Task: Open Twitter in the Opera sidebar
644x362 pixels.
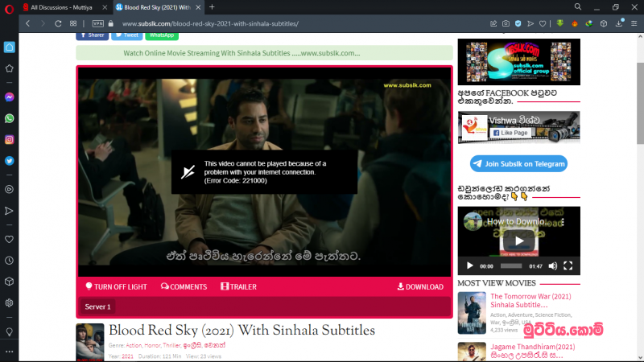Action: [x=9, y=161]
